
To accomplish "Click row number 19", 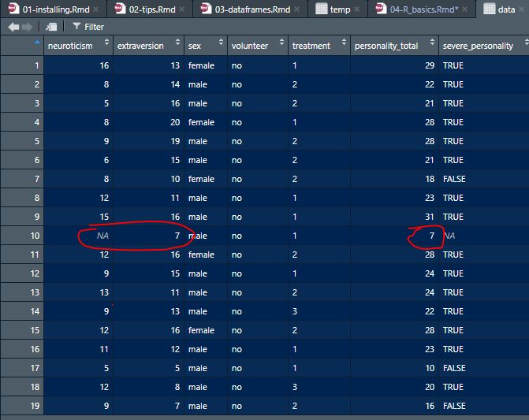I will pos(22,406).
